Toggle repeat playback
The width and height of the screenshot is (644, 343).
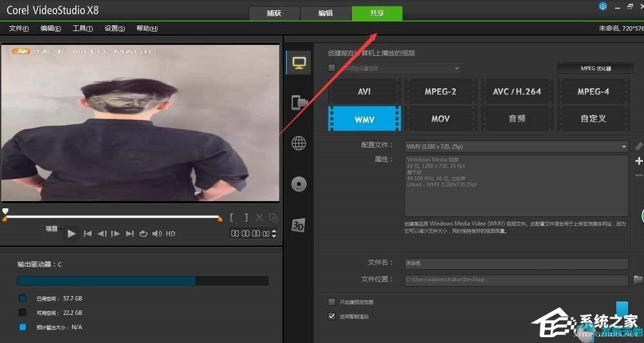[143, 233]
